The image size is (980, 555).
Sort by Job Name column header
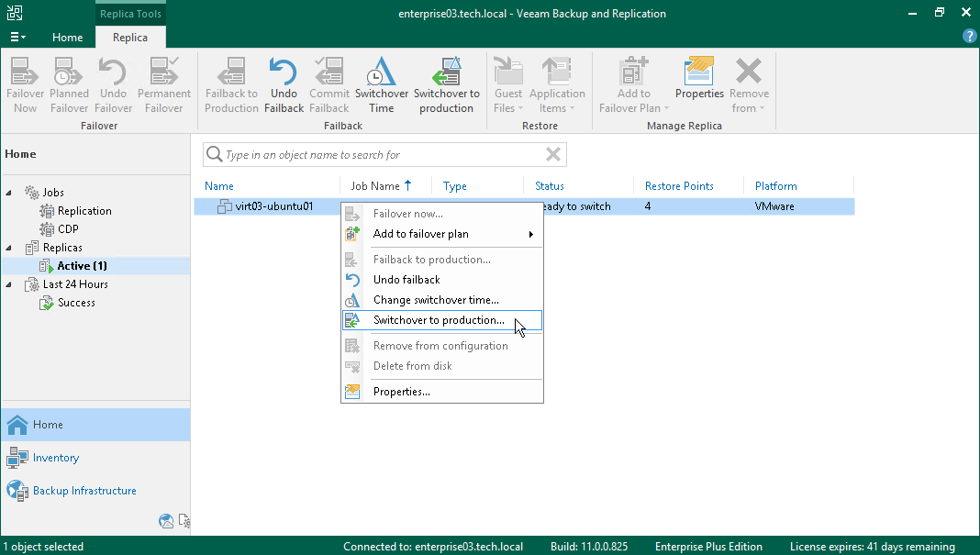(375, 186)
